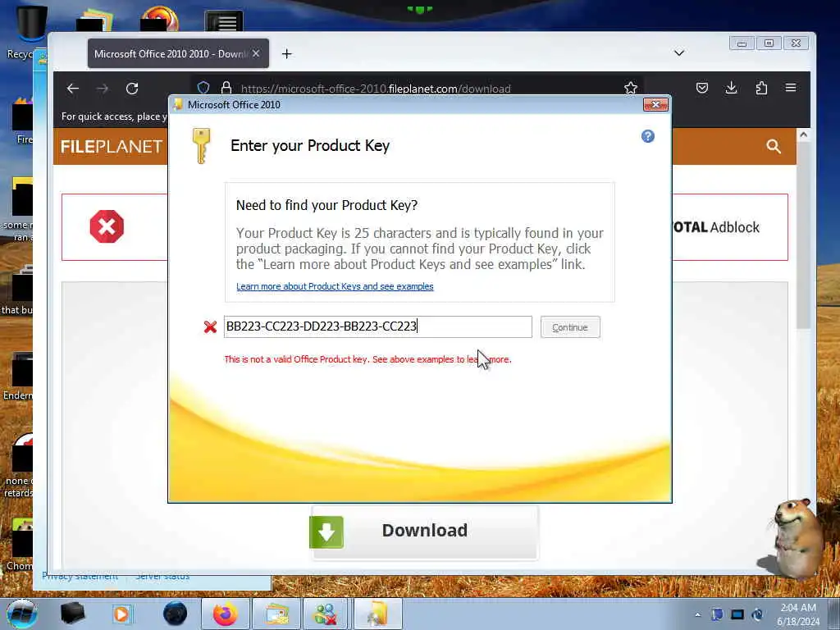Click the Office installer taskbar icon
840x630 pixels.
click(x=377, y=614)
